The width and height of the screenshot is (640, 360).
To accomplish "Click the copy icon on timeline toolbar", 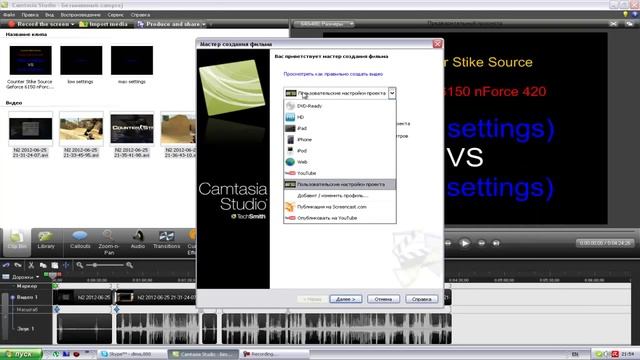I will (x=43, y=265).
